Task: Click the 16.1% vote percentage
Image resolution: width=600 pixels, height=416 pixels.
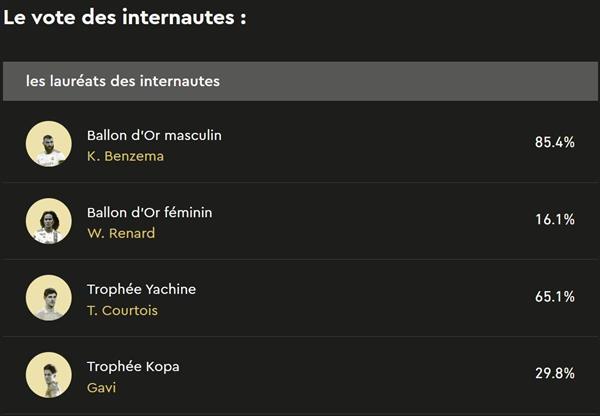Action: tap(554, 220)
